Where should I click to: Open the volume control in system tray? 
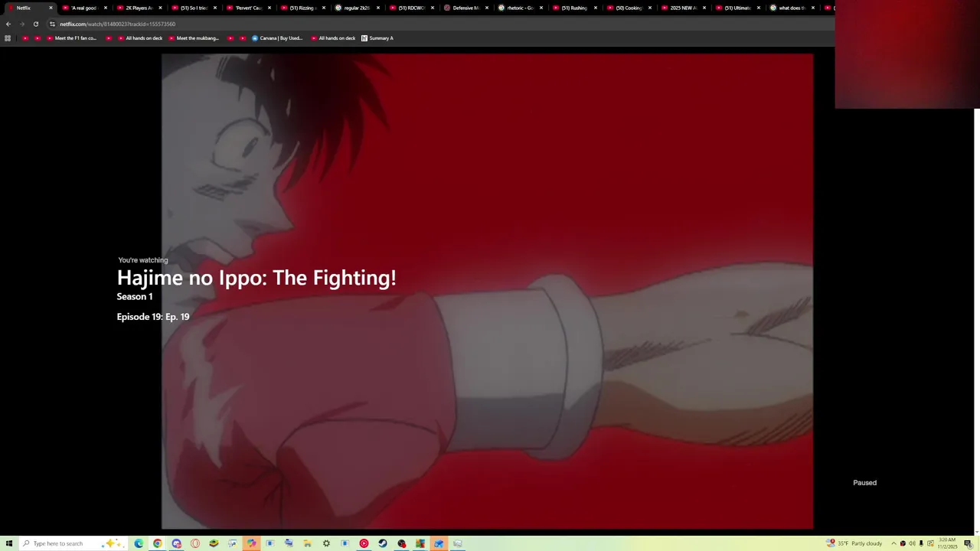pyautogui.click(x=912, y=543)
